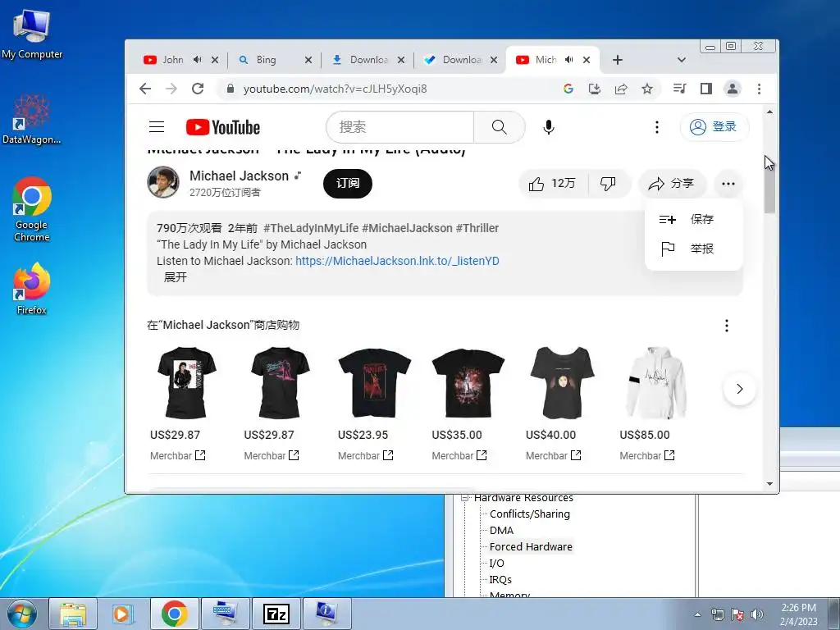
Task: Reload the page in Chrome
Action: (x=198, y=89)
